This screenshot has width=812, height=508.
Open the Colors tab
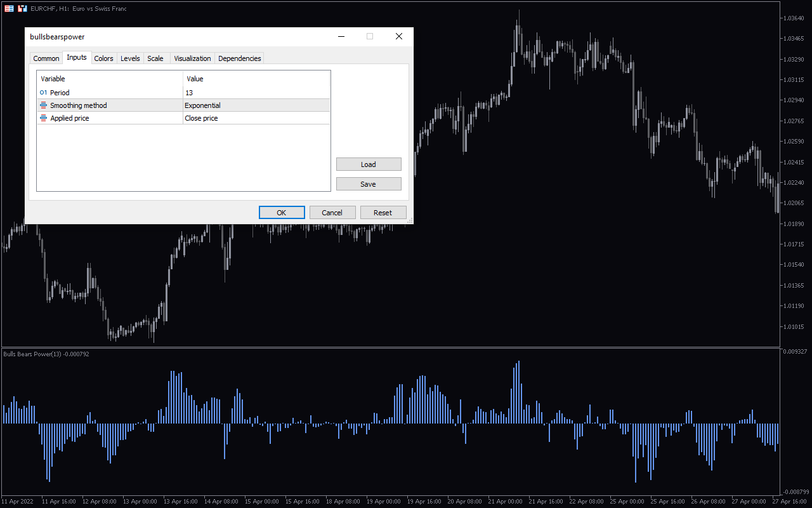tap(104, 58)
